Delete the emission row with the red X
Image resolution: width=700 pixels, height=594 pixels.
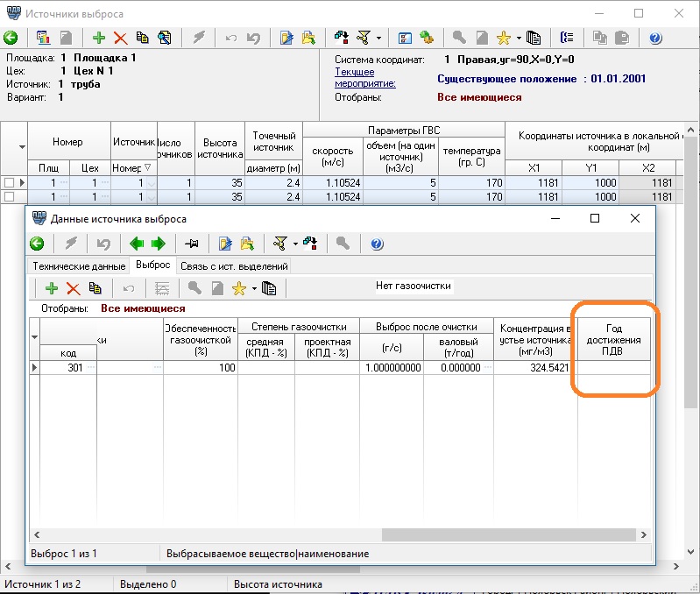(x=74, y=287)
